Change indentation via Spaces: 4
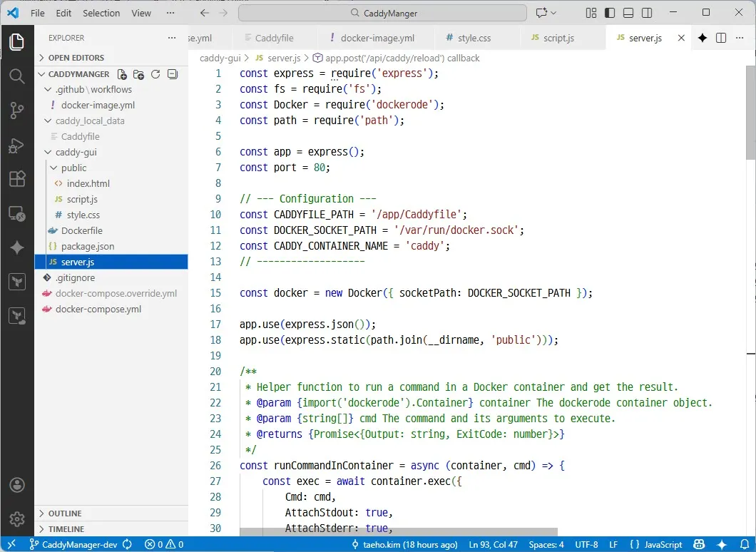This screenshot has width=756, height=552. point(546,544)
